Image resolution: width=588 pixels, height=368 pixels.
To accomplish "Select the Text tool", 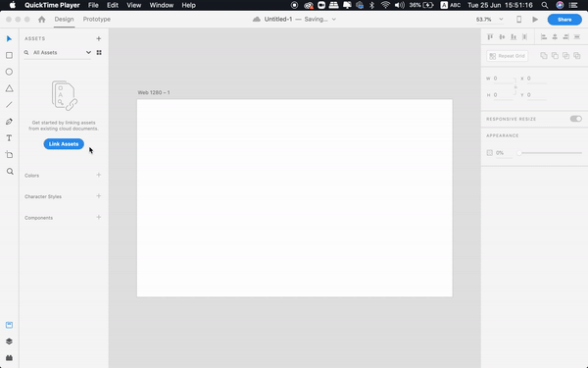I will click(10, 137).
